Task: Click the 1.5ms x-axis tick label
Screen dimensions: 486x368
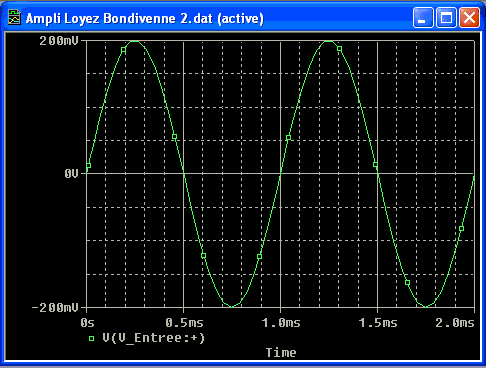Action: (378, 323)
